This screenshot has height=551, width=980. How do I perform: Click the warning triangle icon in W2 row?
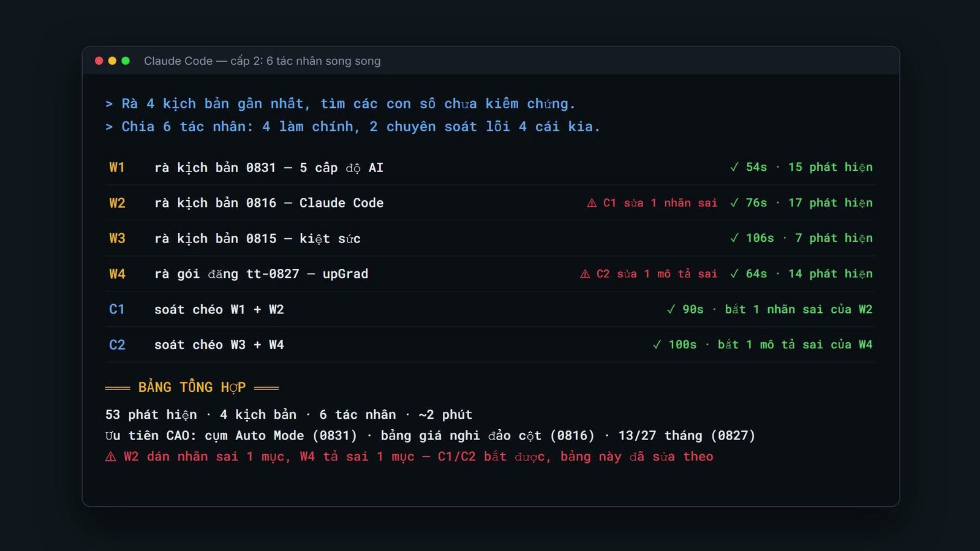[592, 203]
